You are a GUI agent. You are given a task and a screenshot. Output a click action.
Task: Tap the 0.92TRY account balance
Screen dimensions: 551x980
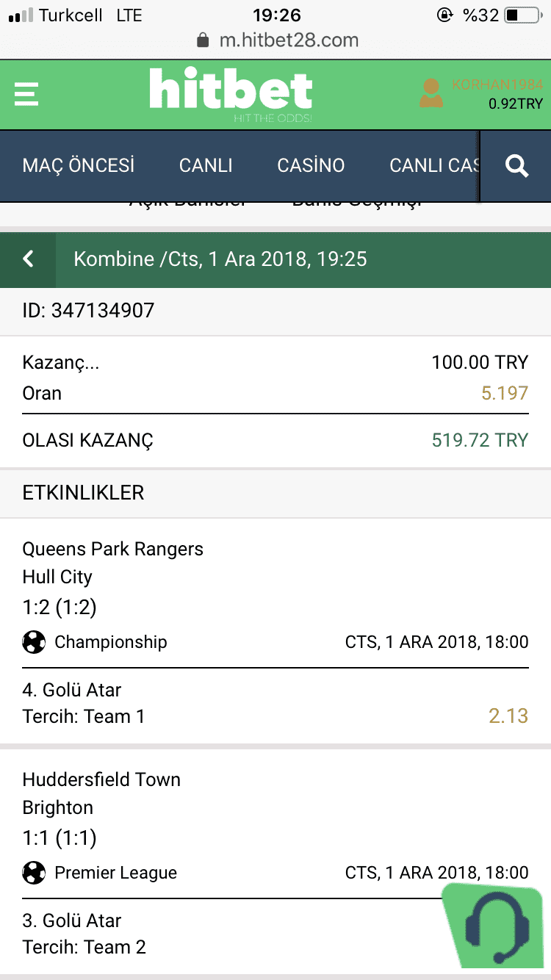(516, 104)
